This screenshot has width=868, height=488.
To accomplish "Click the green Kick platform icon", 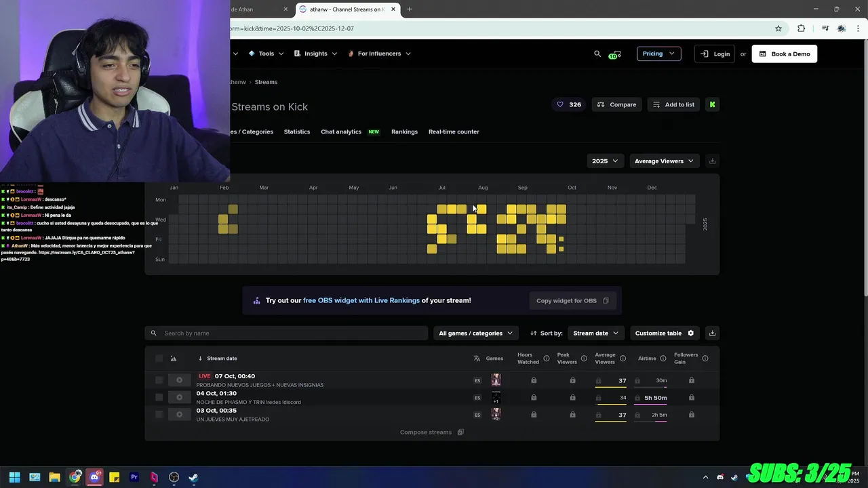I will [x=712, y=104].
